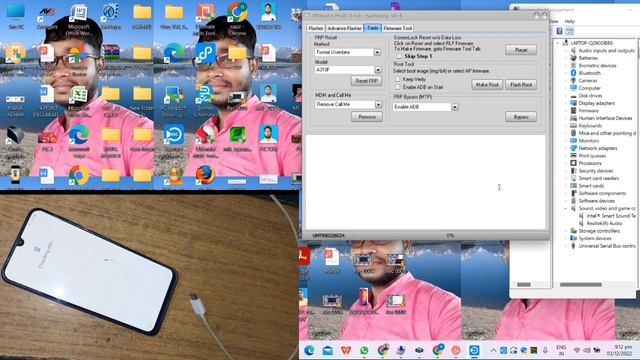This screenshot has width=640, height=360.
Task: Show hidden tray icons chevron
Action: [493, 350]
